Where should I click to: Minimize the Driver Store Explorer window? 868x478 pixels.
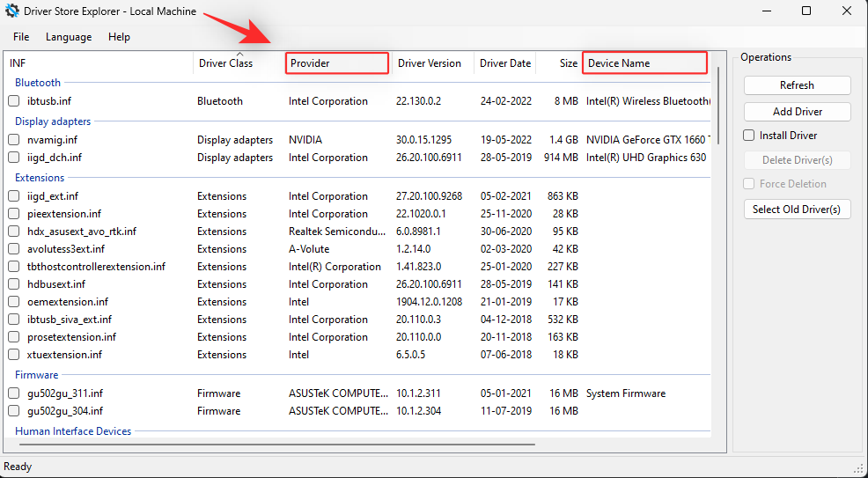pos(766,11)
